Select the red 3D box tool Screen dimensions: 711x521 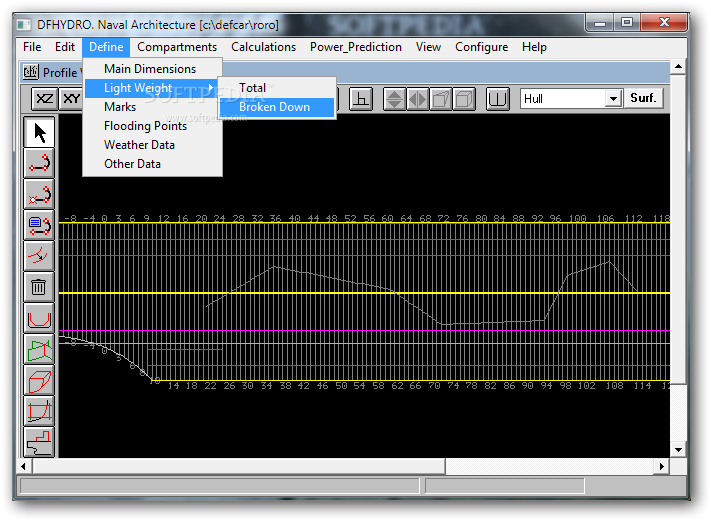39,380
